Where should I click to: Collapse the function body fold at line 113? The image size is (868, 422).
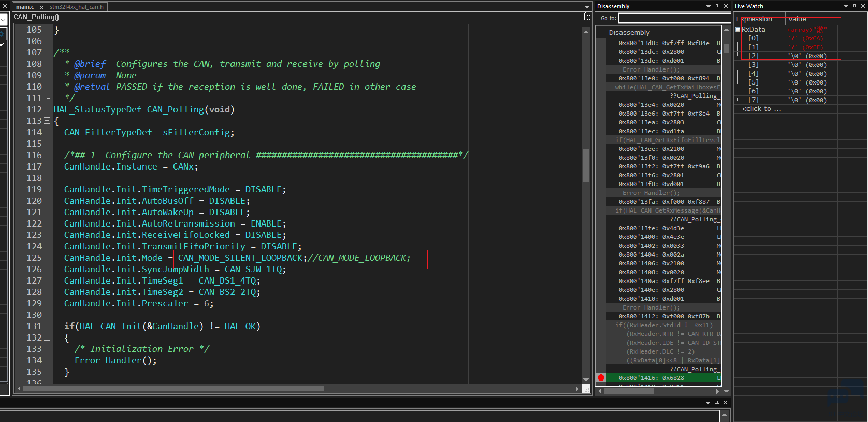[x=47, y=121]
